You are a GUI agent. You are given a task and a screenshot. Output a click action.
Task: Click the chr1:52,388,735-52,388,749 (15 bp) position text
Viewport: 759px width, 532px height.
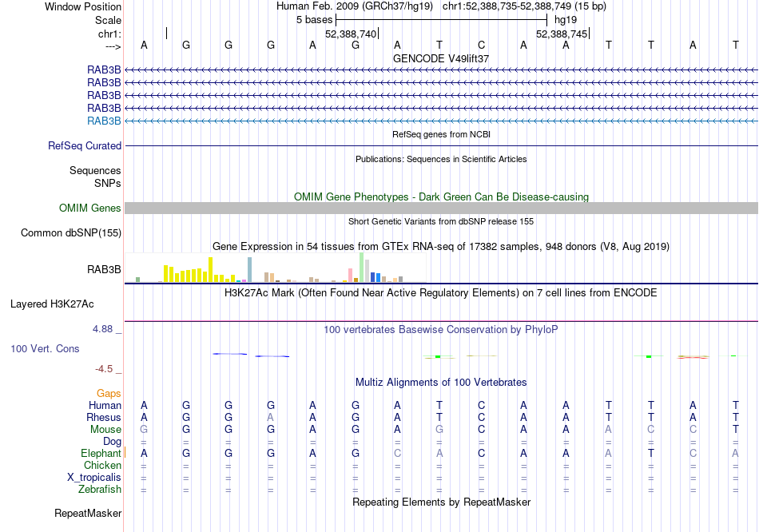[x=524, y=6]
